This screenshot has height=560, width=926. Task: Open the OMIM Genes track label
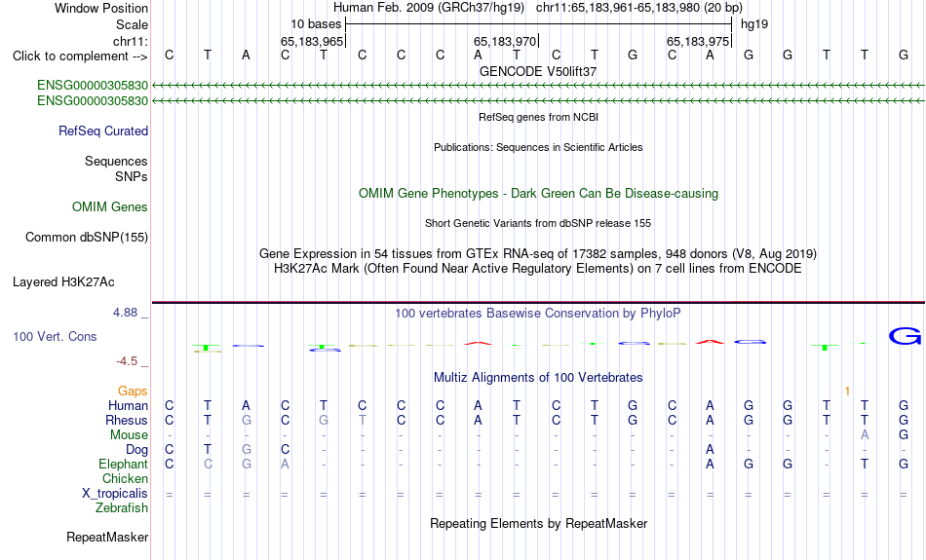click(x=110, y=207)
